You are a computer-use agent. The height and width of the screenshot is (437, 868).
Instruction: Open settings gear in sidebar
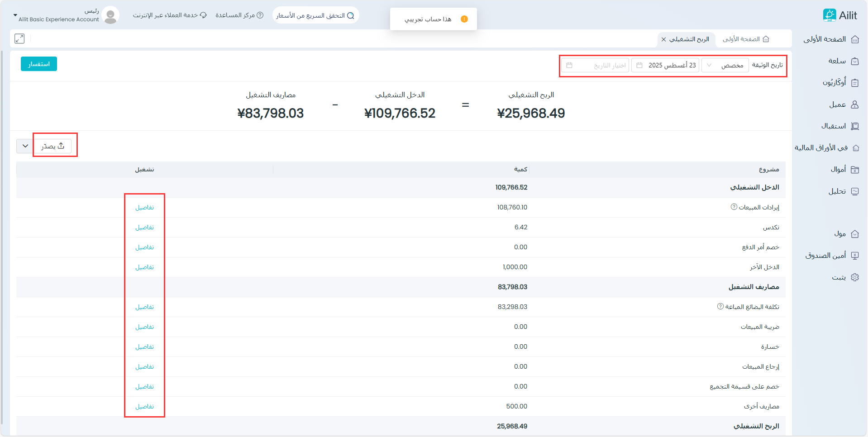click(854, 277)
